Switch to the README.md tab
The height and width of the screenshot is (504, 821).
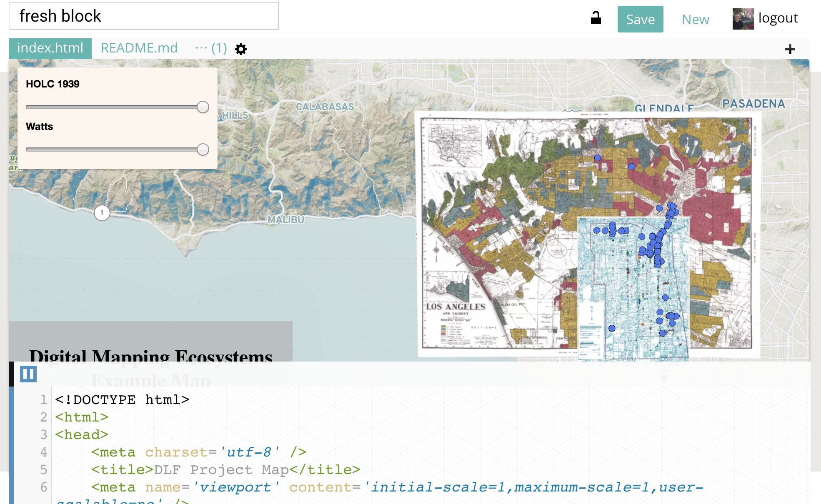[x=139, y=48]
